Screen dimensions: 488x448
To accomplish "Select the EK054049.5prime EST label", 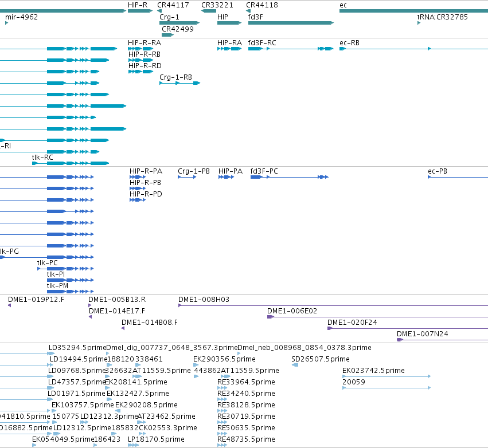I will (x=63, y=439).
